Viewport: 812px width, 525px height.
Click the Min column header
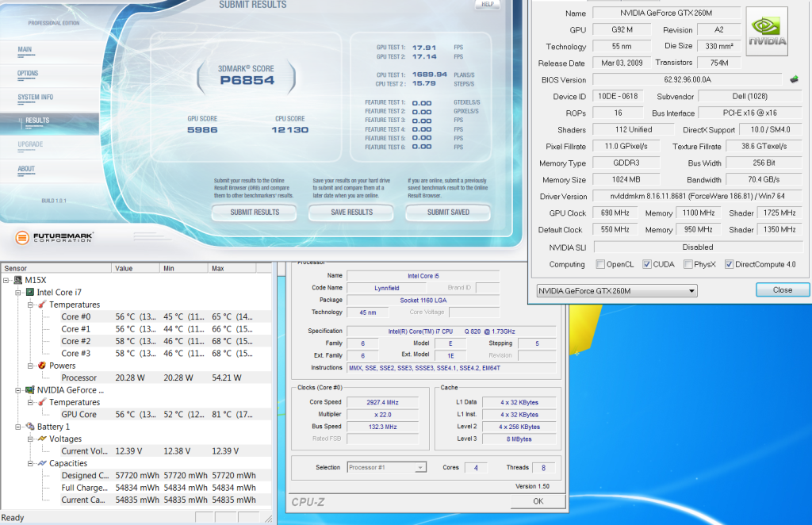[184, 268]
